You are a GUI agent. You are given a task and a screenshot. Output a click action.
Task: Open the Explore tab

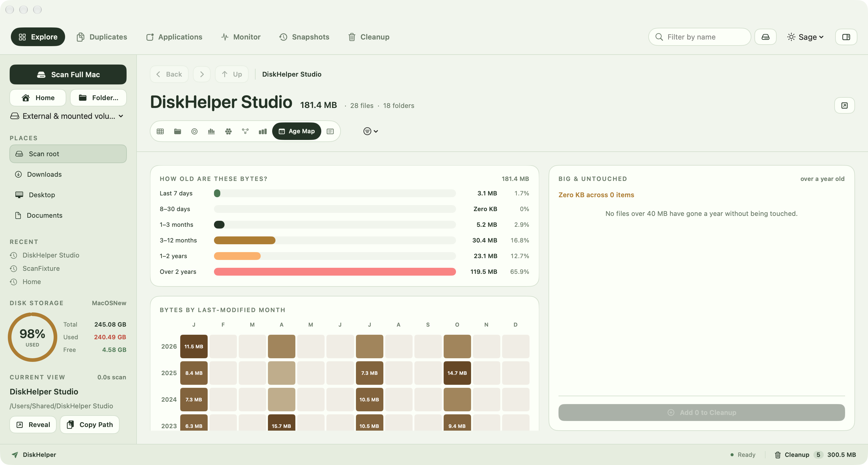click(38, 37)
